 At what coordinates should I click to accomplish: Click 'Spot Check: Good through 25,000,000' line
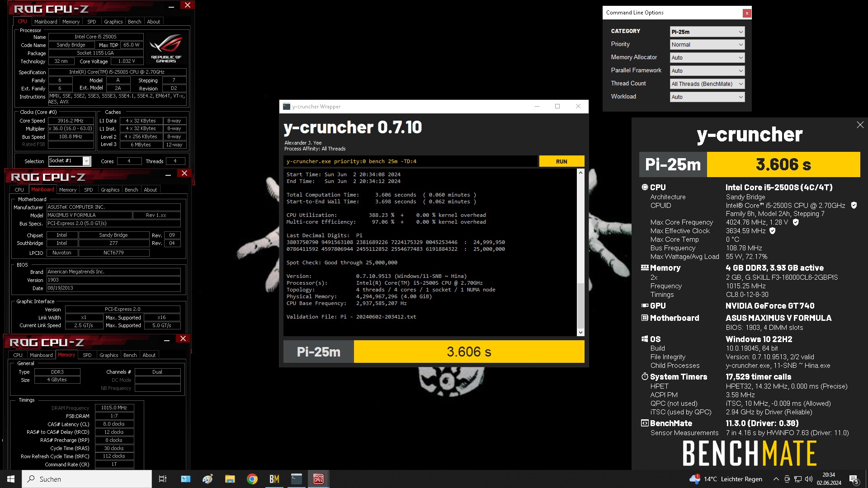point(342,263)
